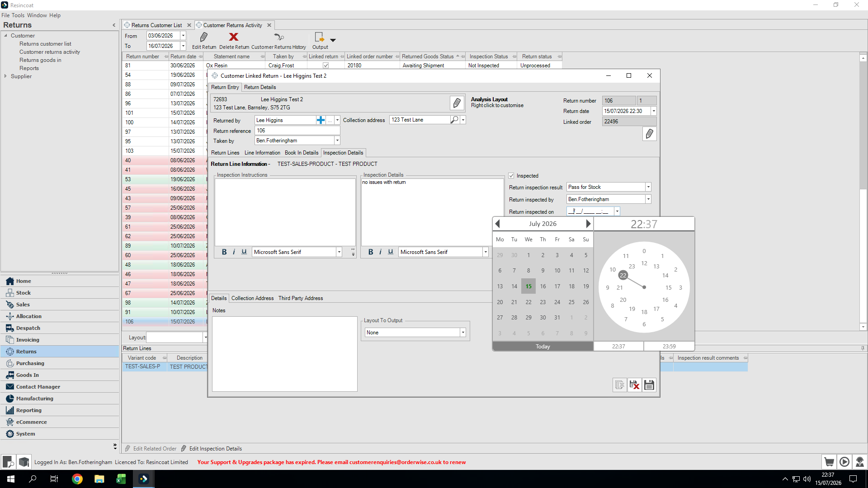This screenshot has width=868, height=488.
Task: Toggle Underline in Inspection Instructions editor
Action: (244, 252)
